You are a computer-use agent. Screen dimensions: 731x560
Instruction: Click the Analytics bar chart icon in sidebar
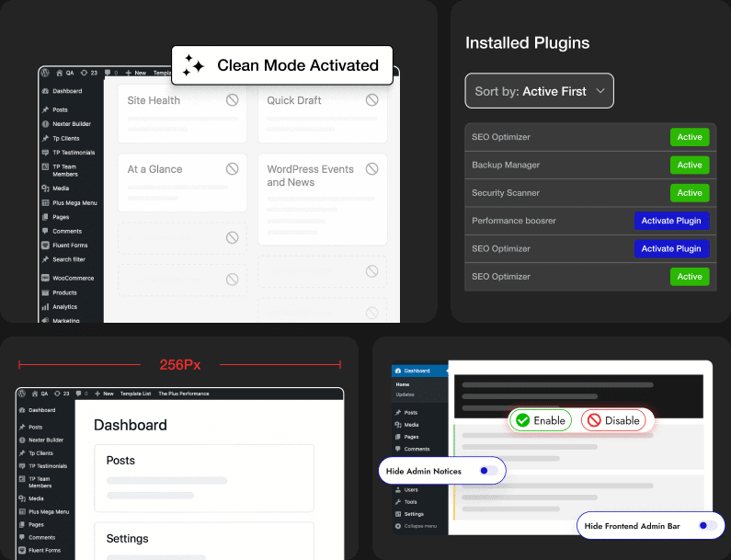(x=45, y=307)
